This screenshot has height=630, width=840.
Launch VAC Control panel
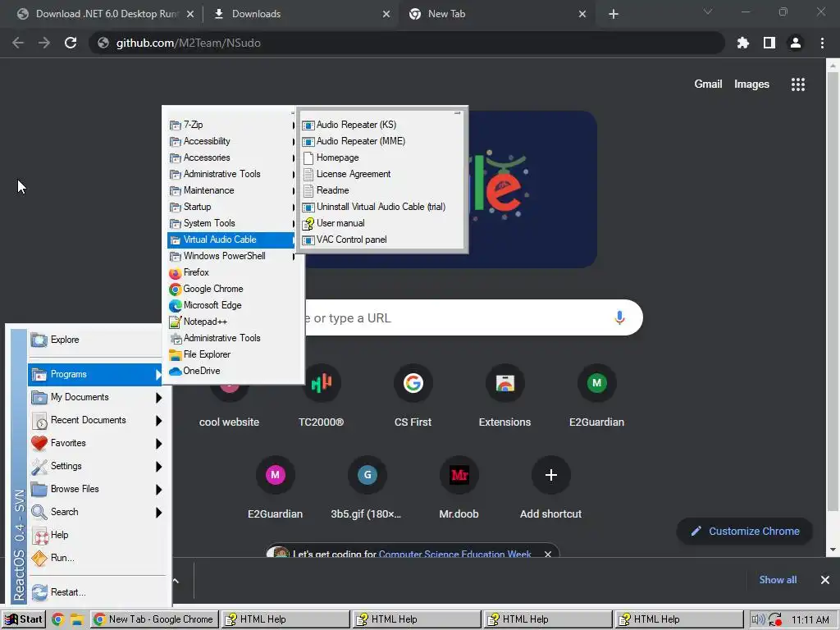tap(381, 240)
